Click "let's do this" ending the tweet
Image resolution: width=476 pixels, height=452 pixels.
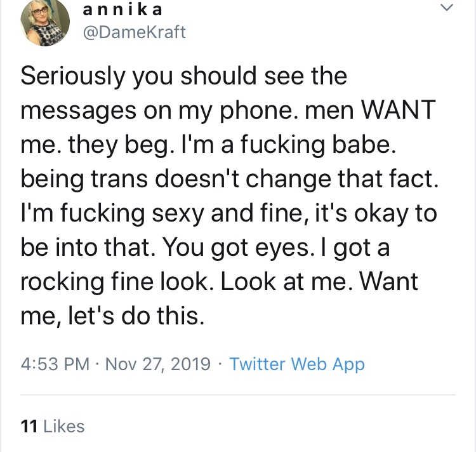click(x=136, y=315)
